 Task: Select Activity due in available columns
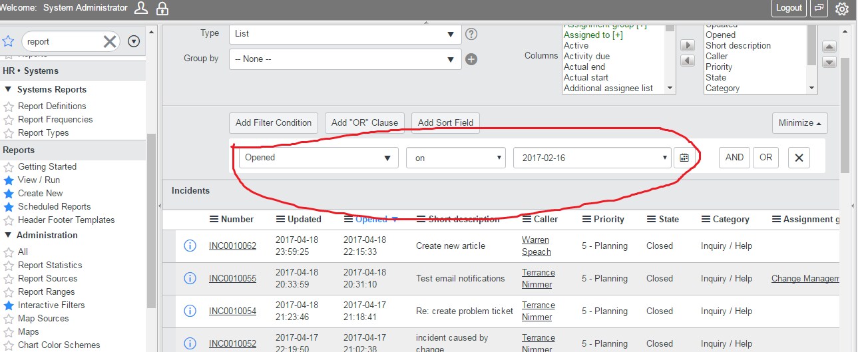coord(586,57)
